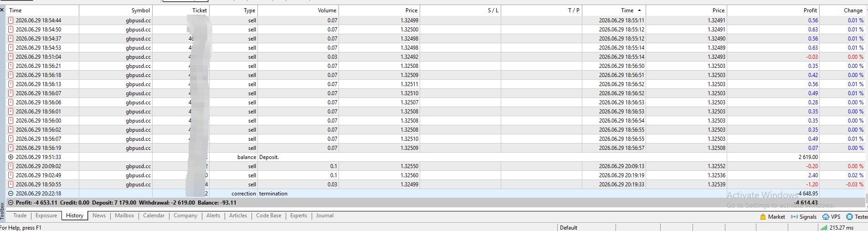This screenshot has height=231, width=868.
Task: Open the Alerts tab
Action: tap(213, 216)
